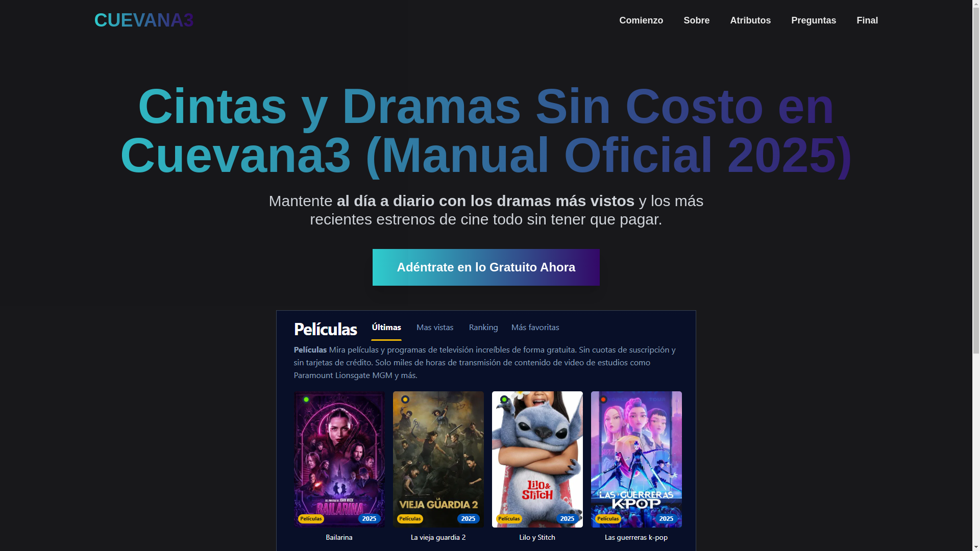This screenshot has height=551, width=980.
Task: Click the red status dot on Las guerreras k-pop
Action: [603, 399]
